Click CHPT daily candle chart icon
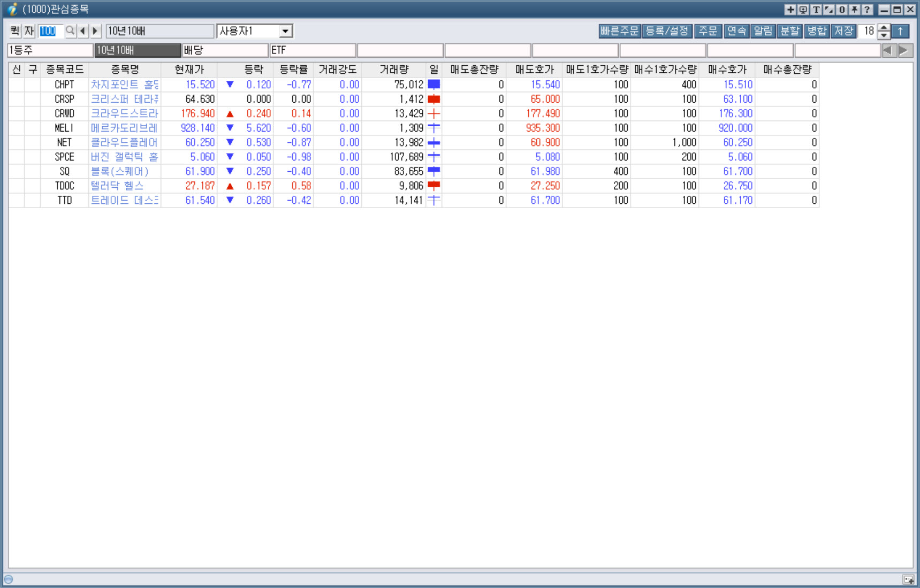 pos(434,85)
